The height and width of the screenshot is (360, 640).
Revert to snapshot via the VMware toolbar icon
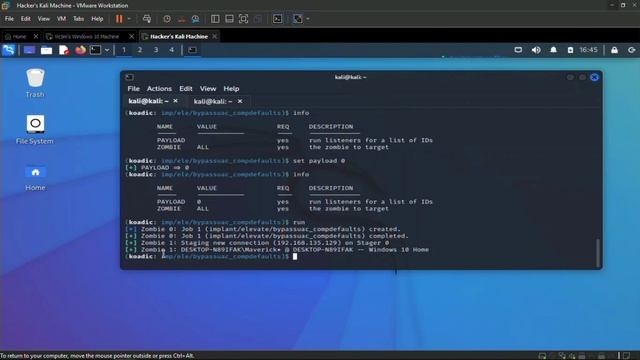click(x=181, y=19)
